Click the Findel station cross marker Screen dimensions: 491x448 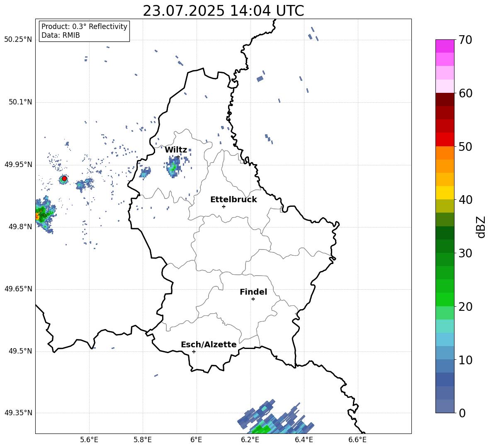tap(253, 299)
